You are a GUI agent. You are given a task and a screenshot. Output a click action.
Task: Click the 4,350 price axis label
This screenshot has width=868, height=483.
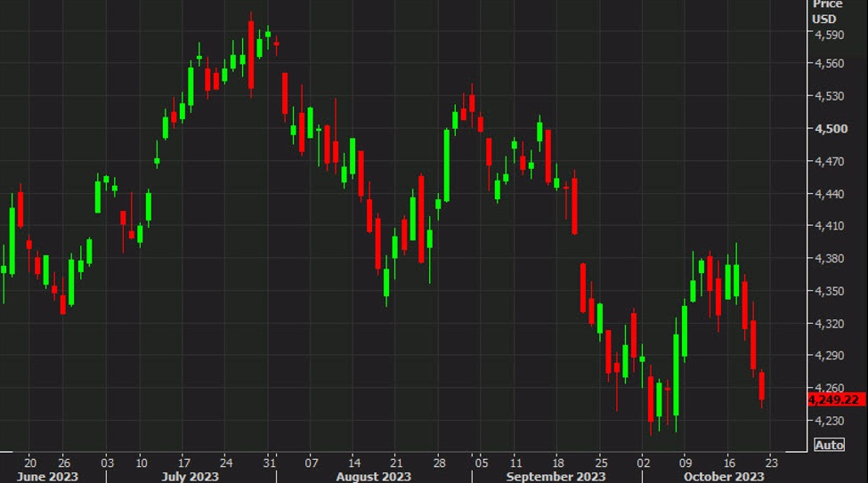829,291
